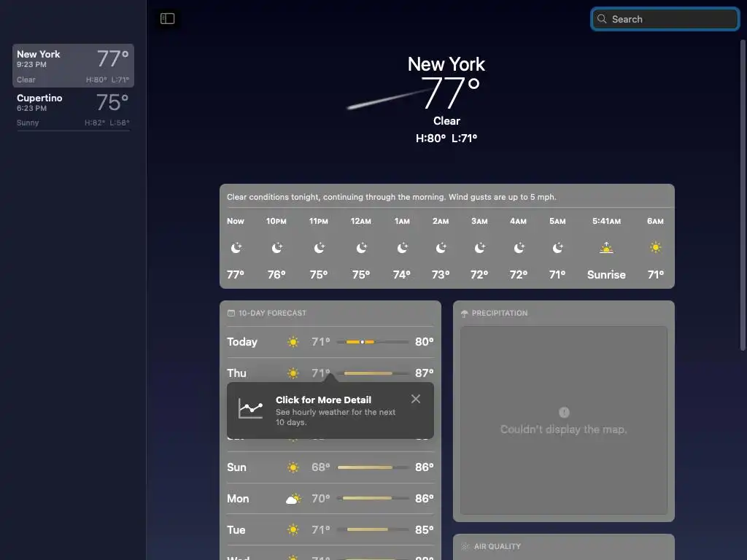Click the Sun temperature range bar
Screen dimensions: 747x560
click(x=373, y=467)
